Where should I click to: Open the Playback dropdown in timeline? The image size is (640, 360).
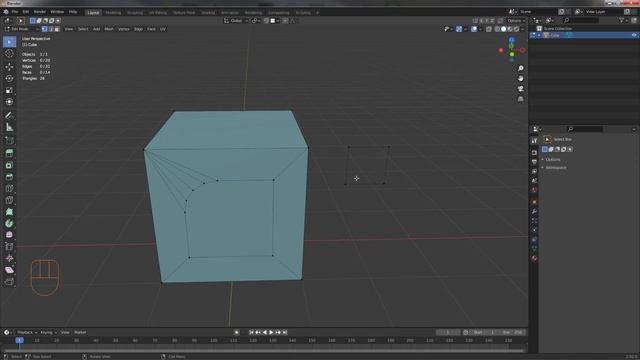27,332
